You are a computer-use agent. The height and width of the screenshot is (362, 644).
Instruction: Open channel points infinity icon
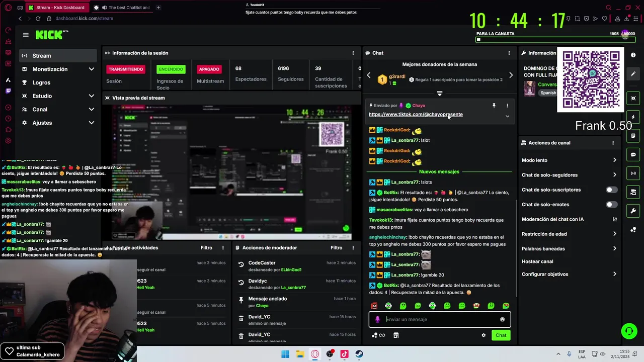pos(378,335)
